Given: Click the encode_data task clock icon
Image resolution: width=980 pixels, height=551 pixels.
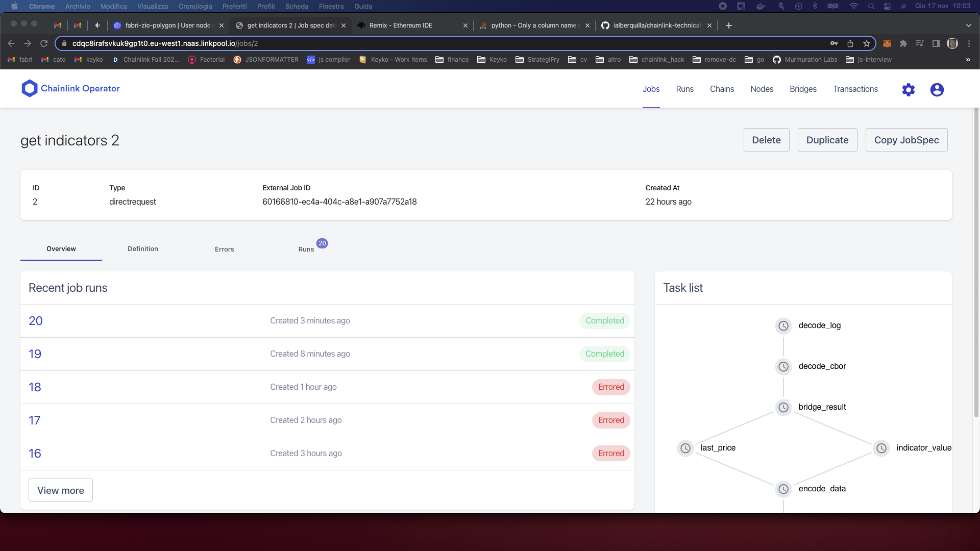Looking at the screenshot, I should point(783,489).
